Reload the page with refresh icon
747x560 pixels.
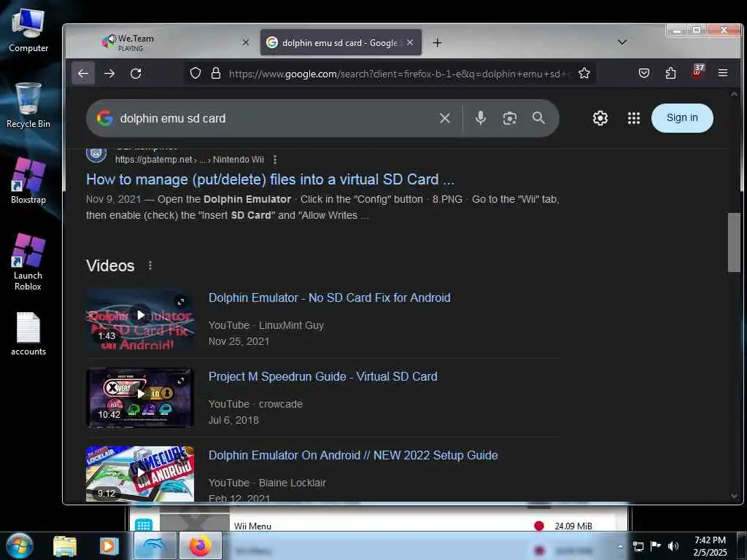point(136,74)
